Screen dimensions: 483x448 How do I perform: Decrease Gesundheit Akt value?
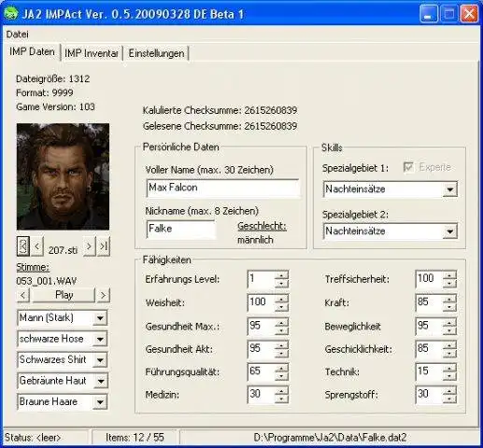(281, 354)
